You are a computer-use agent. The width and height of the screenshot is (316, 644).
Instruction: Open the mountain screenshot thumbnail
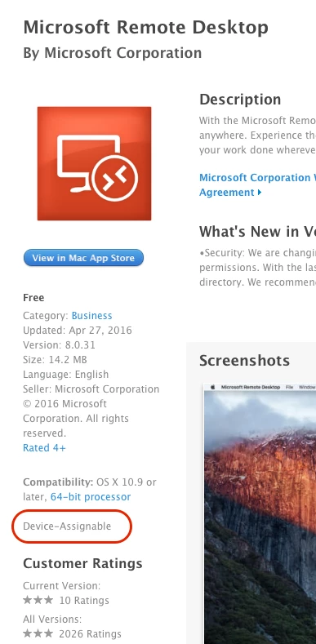260,513
